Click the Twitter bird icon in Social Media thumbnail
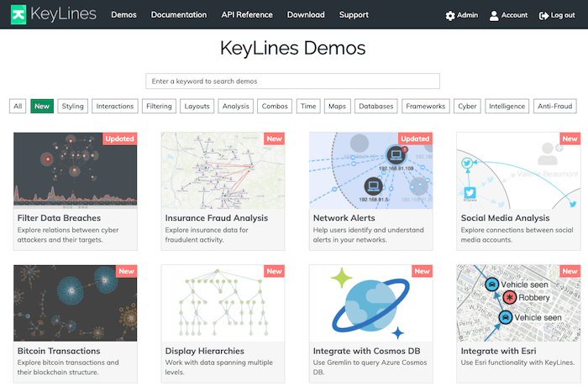 (x=470, y=193)
